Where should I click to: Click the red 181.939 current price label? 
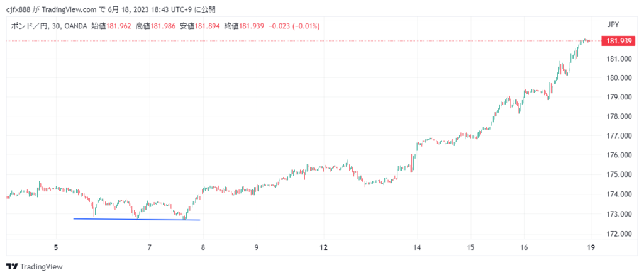click(x=617, y=41)
